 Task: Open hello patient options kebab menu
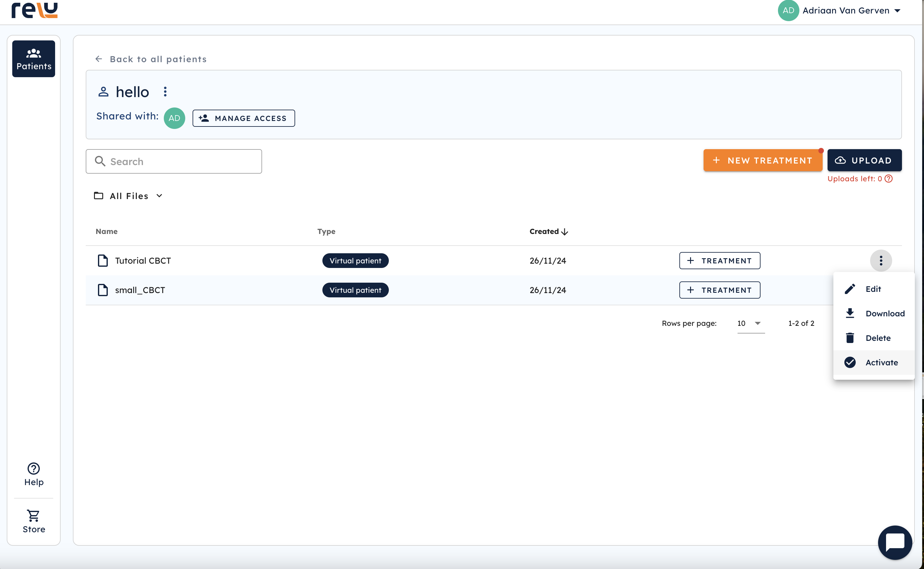click(165, 92)
